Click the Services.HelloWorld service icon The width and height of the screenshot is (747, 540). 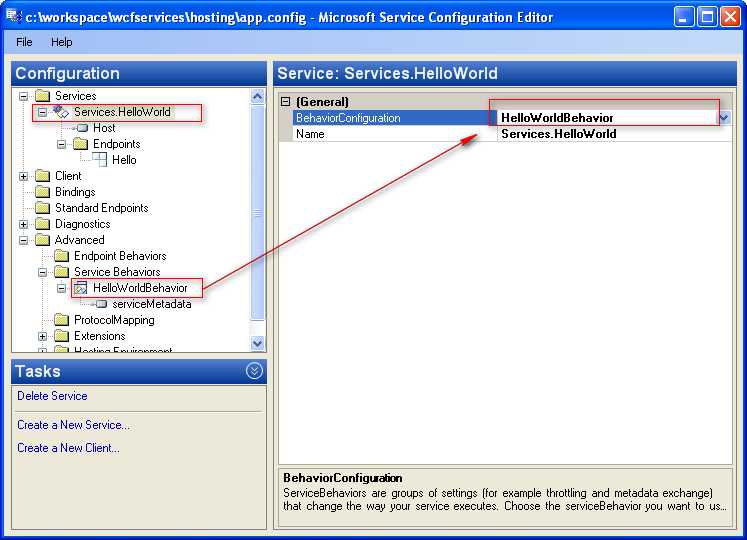pos(61,112)
